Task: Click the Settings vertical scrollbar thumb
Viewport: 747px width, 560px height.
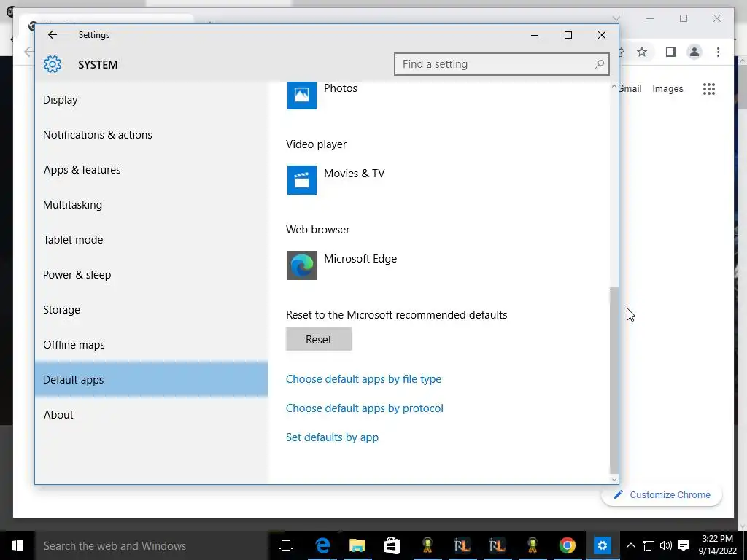Action: point(614,379)
